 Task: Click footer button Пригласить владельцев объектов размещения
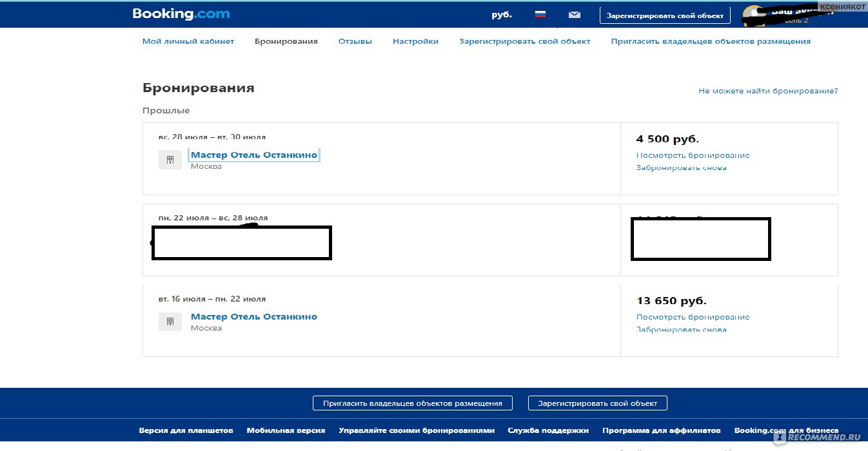413,403
